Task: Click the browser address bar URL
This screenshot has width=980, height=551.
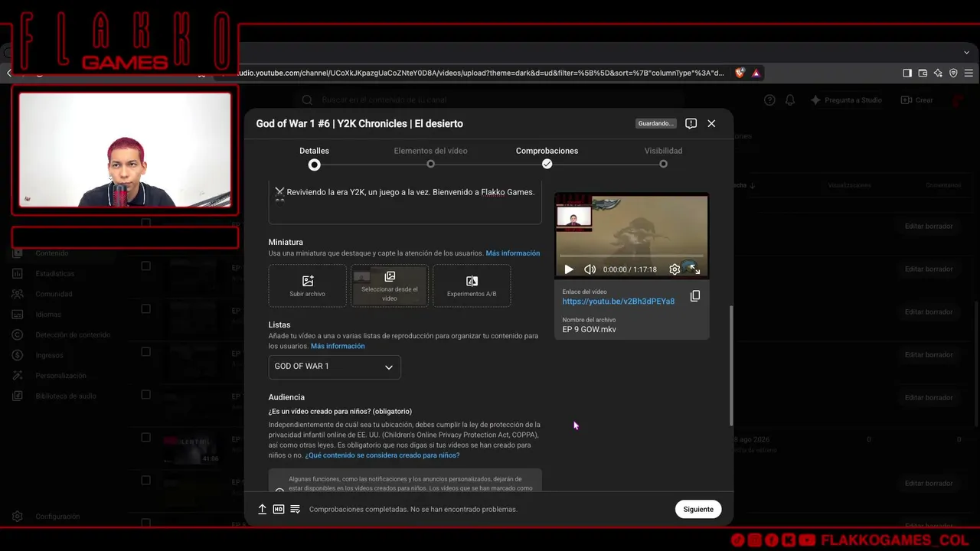Action: pyautogui.click(x=481, y=73)
